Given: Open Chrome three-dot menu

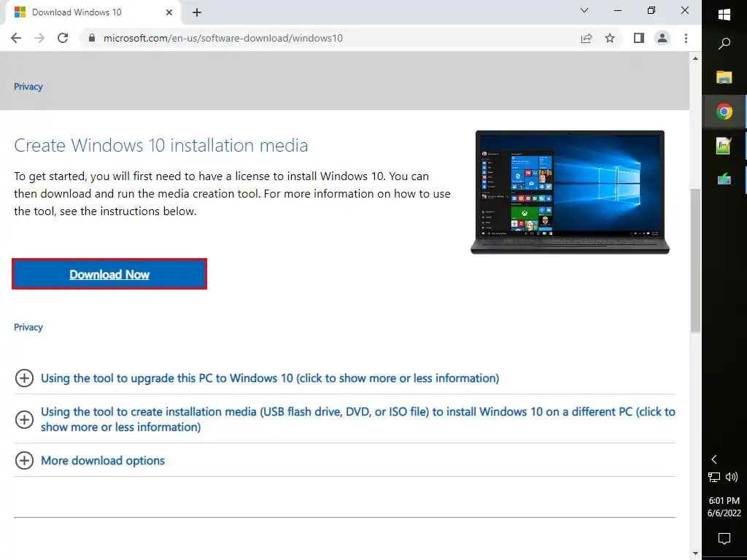Looking at the screenshot, I should (686, 38).
